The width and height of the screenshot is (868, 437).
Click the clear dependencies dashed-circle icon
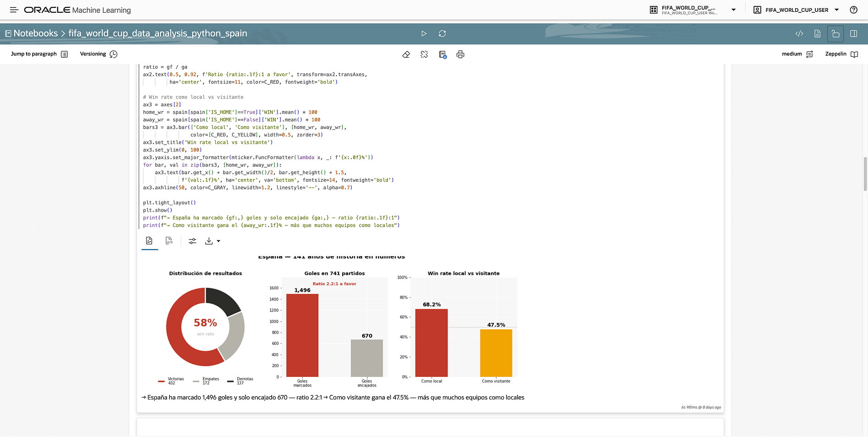[x=424, y=55]
